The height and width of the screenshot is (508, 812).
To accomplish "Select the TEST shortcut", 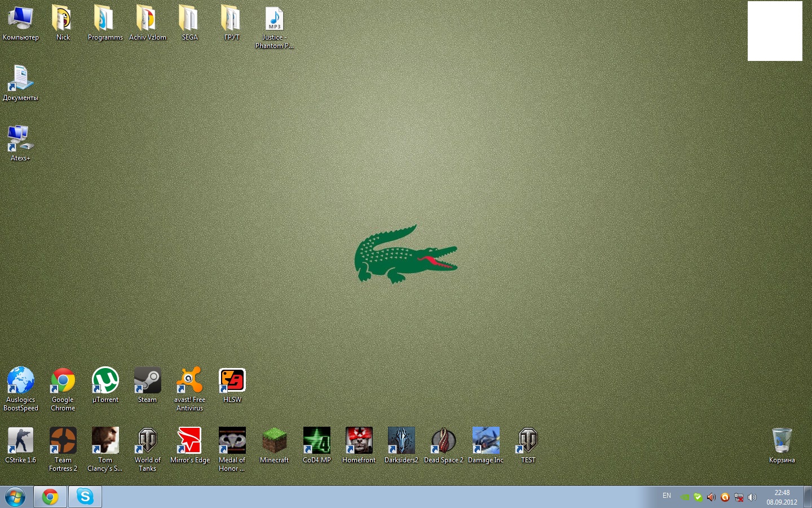I will point(528,446).
